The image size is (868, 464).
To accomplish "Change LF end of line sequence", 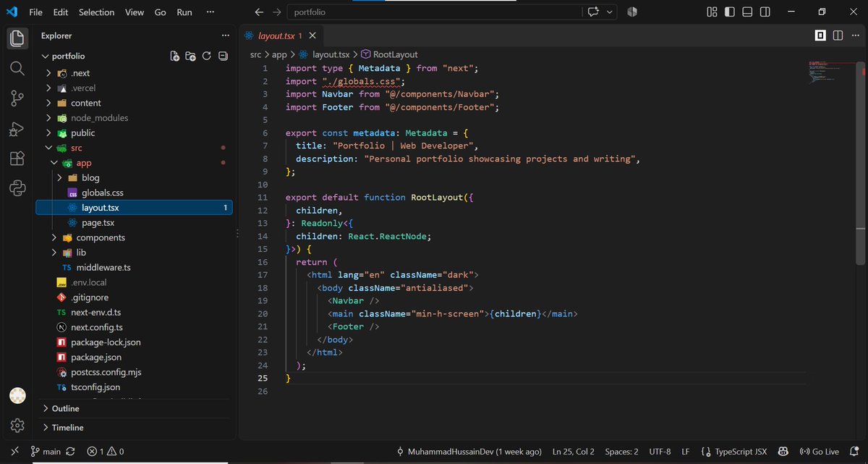I will point(686,451).
